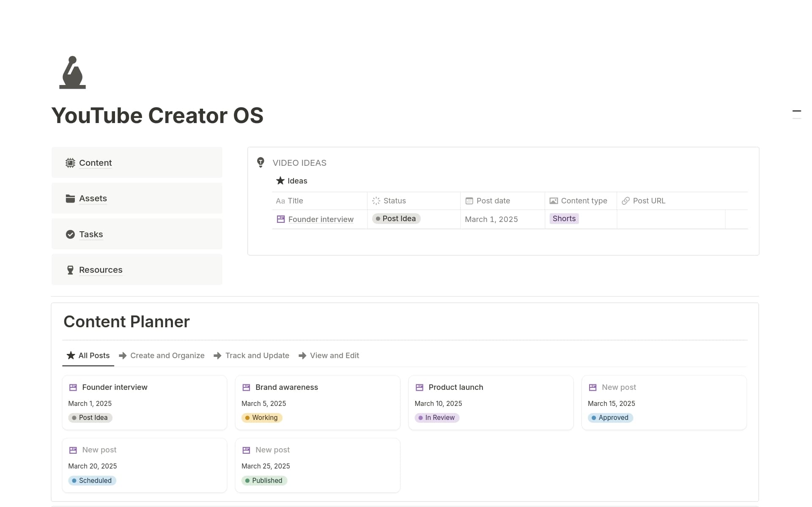Image resolution: width=812 pixels, height=507 pixels.
Task: Open the Founder interview page
Action: 321,219
